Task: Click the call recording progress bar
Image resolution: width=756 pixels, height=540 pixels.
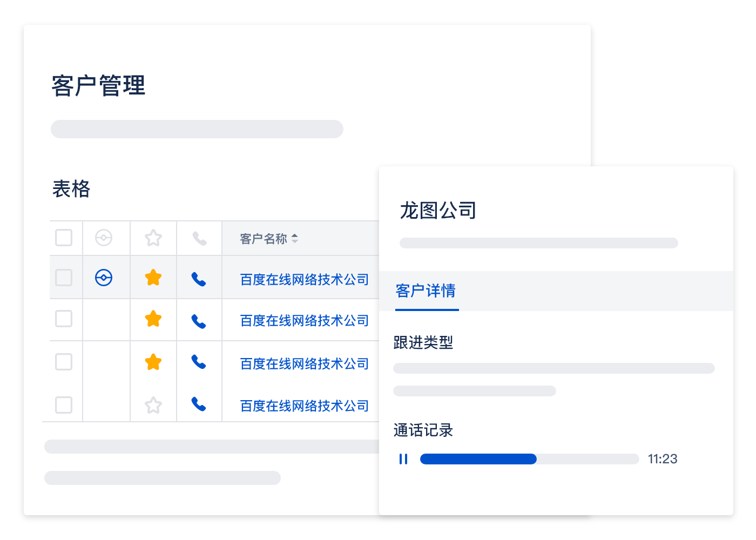Action: coord(529,459)
